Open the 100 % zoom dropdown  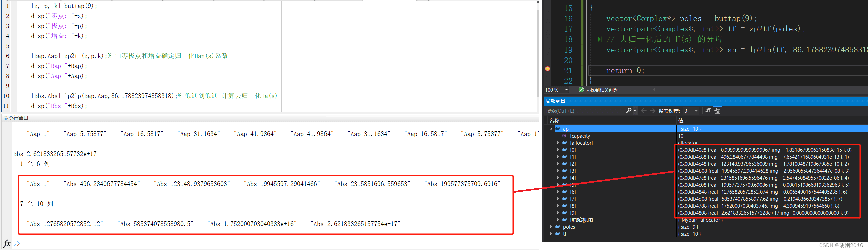(x=567, y=90)
